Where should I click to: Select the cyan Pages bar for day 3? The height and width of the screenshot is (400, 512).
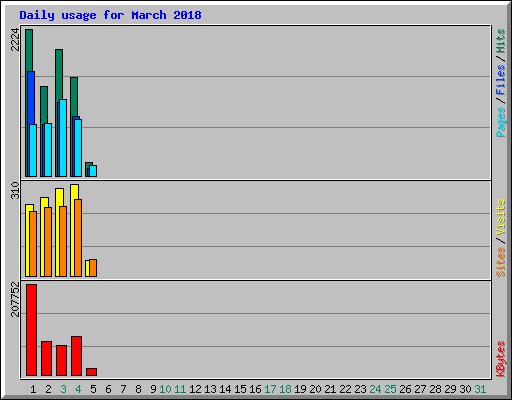coord(63,138)
